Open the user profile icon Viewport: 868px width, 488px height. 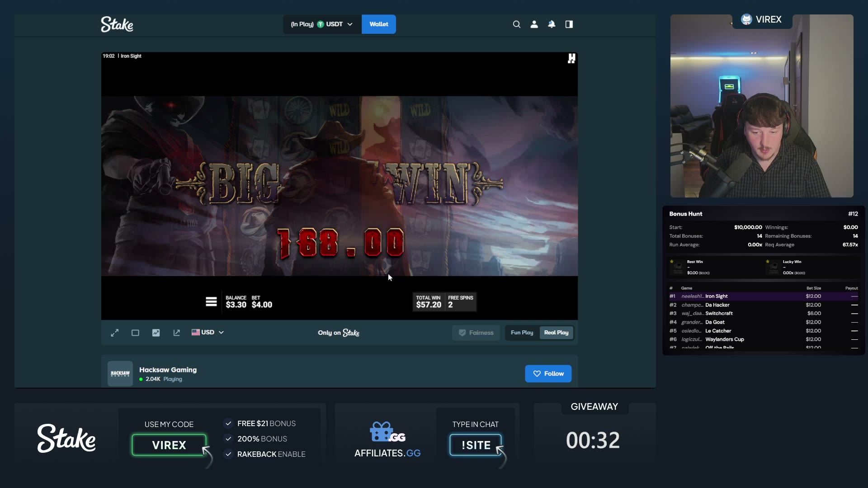click(534, 24)
